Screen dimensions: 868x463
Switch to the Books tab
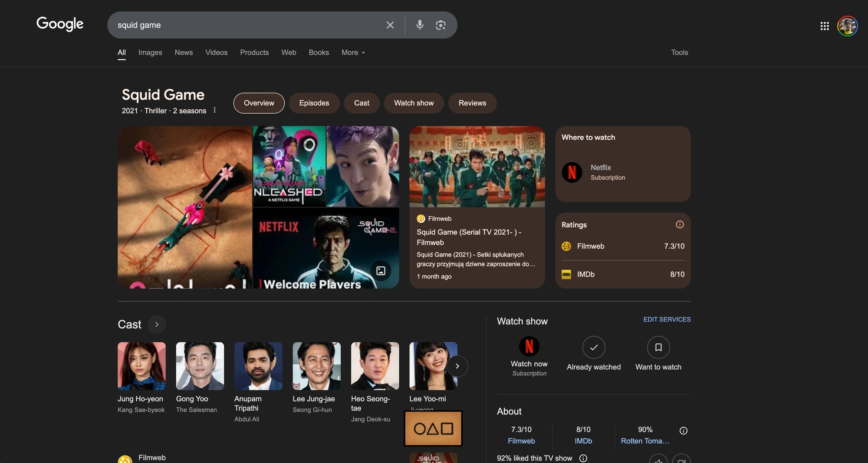click(x=319, y=53)
